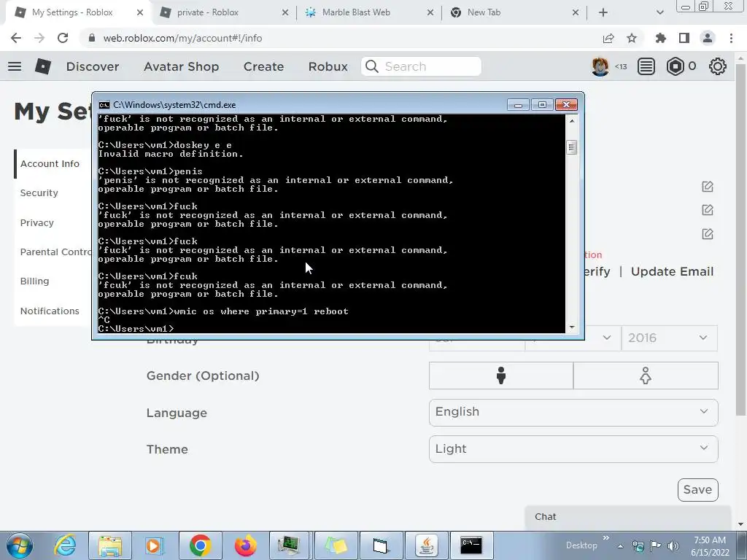Go to Avatar Shop

click(x=181, y=66)
